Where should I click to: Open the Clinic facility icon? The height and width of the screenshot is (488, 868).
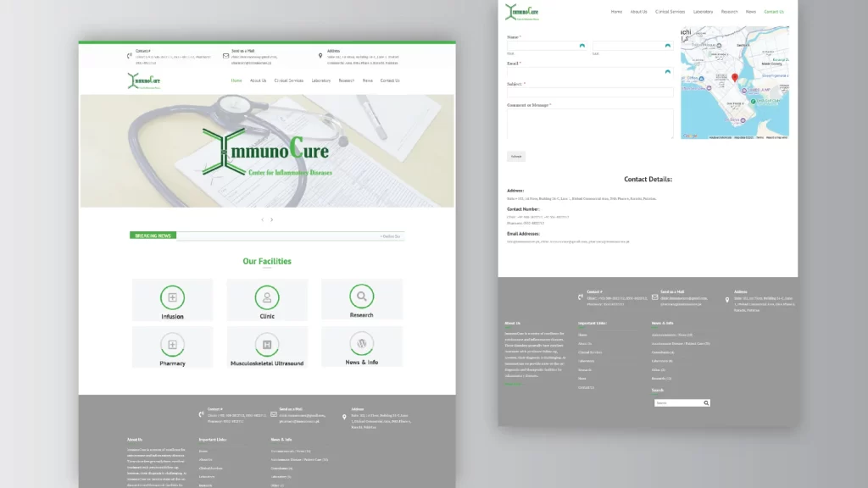pos(267,297)
